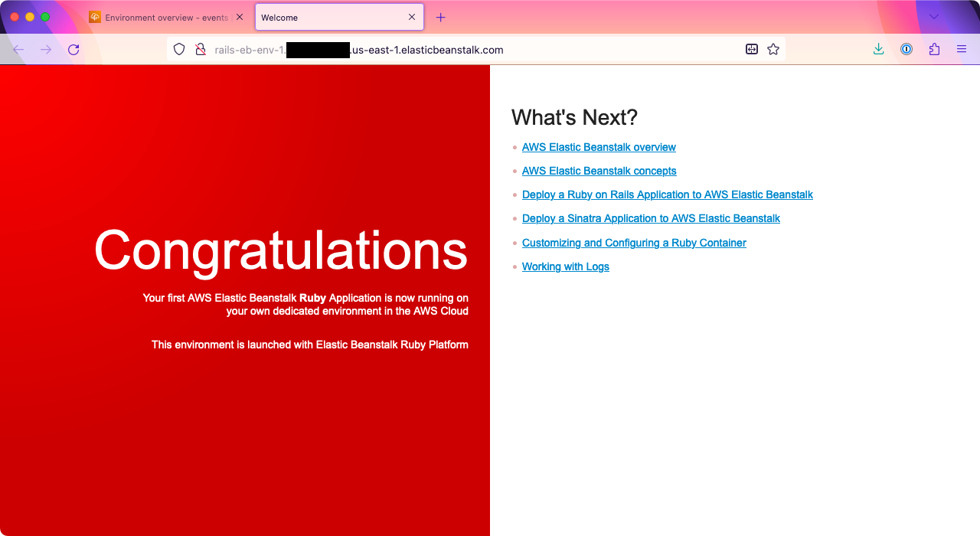980x536 pixels.
Task: Go back using the left arrow
Action: tap(18, 50)
